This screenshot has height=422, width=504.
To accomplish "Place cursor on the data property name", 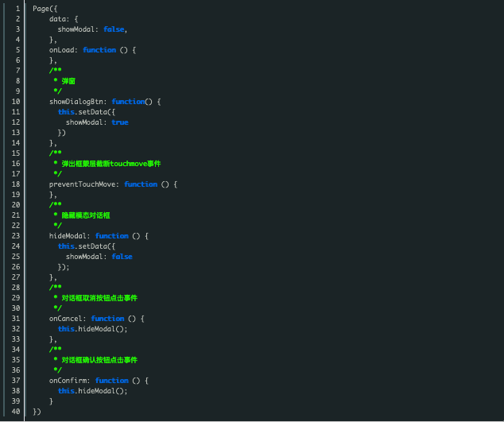I will pyautogui.click(x=57, y=18).
